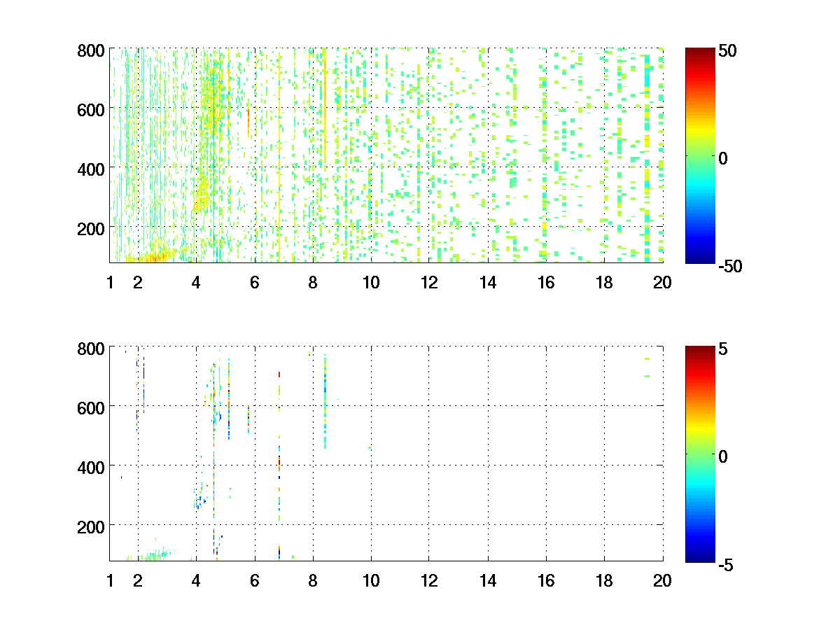Click x-axis label 2 under upper plot
Image resolution: width=840 pixels, height=630 pixels.
(x=138, y=283)
